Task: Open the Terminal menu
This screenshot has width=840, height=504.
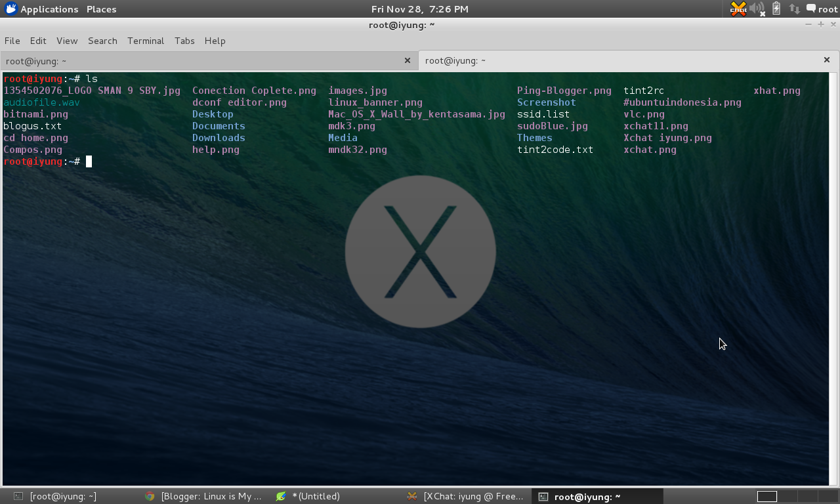Action: [x=146, y=41]
